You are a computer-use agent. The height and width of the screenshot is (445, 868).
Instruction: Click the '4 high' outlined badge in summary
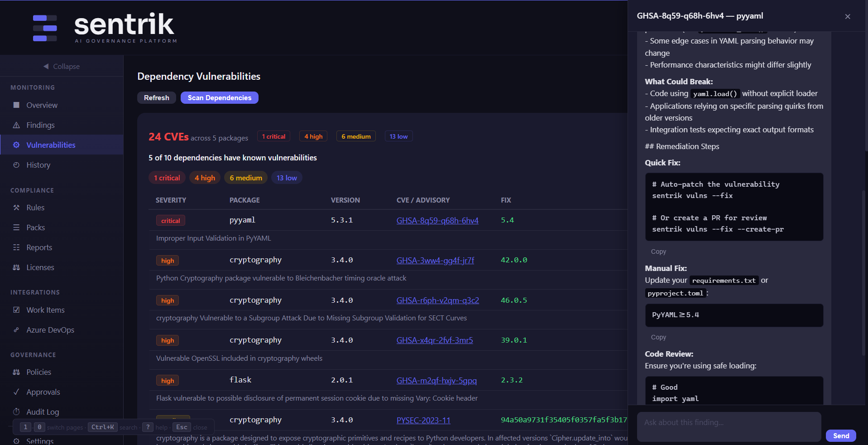tap(313, 136)
